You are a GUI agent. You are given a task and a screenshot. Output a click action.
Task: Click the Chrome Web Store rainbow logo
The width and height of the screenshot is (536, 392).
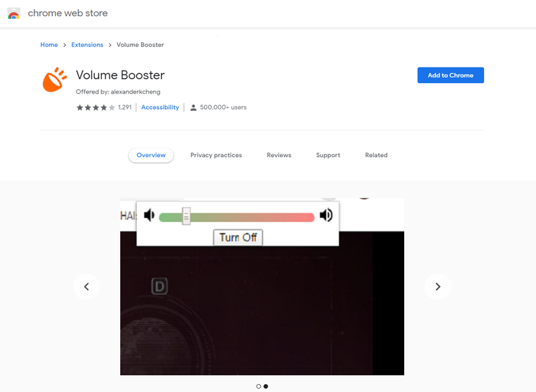(14, 14)
